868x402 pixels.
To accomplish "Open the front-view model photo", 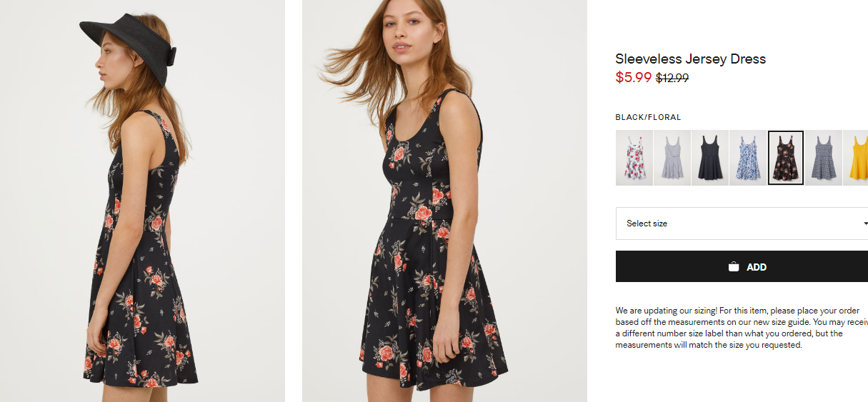I will 444,201.
